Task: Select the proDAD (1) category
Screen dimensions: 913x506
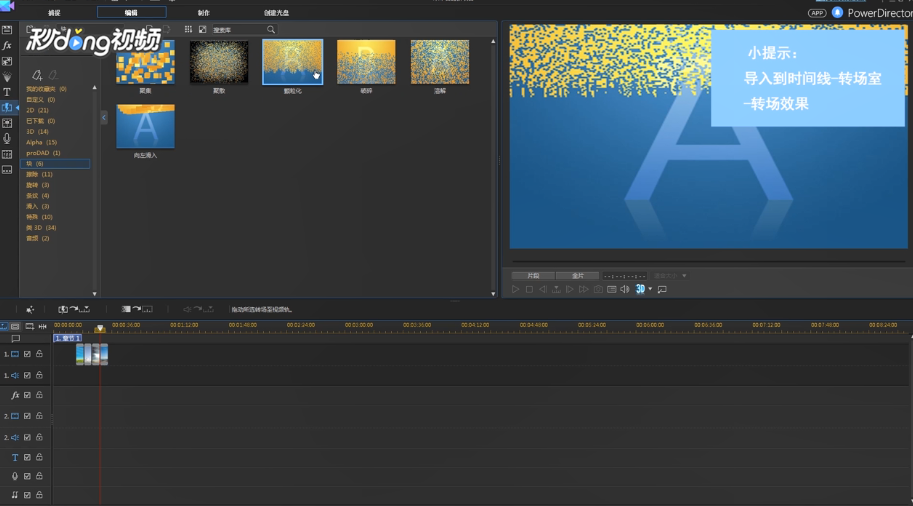Action: coord(43,153)
